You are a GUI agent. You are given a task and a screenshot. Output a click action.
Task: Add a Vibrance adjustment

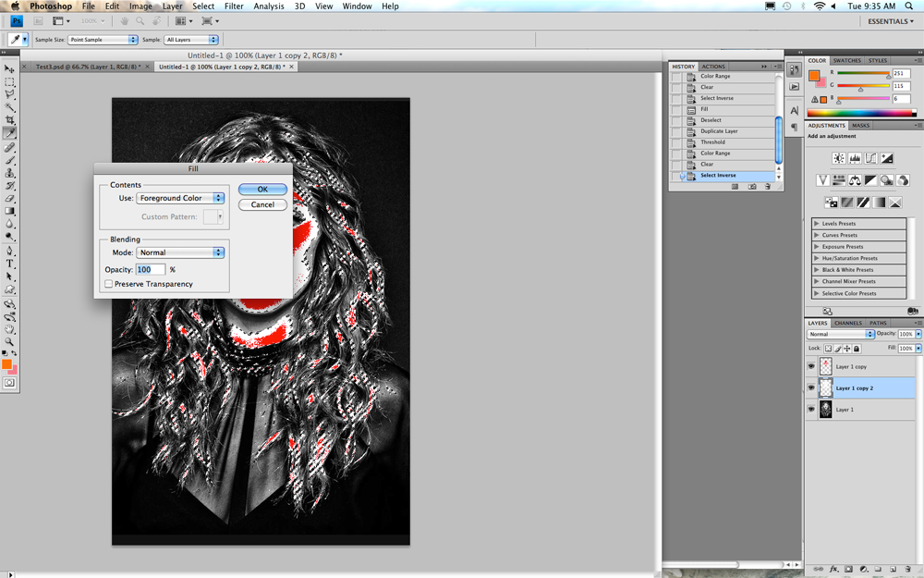pyautogui.click(x=822, y=180)
